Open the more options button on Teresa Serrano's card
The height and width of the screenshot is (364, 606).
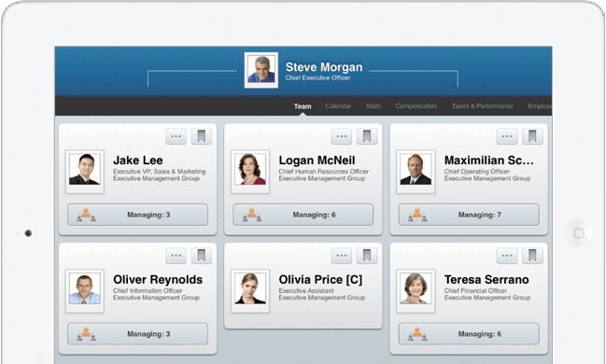[x=507, y=256]
